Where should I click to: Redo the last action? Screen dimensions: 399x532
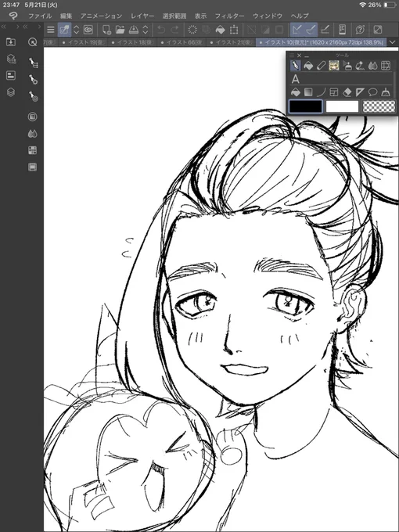(175, 30)
